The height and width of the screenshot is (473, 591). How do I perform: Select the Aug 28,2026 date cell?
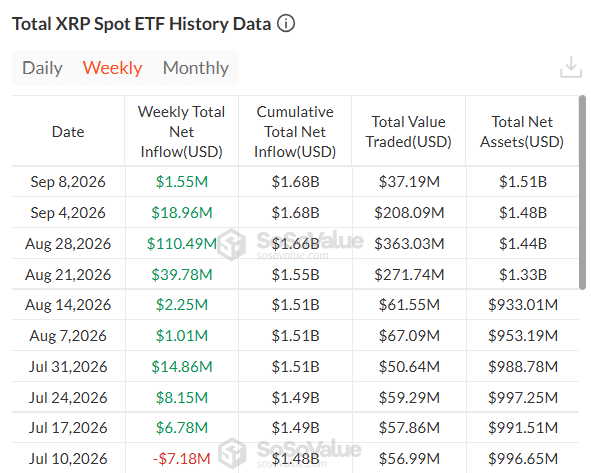[x=68, y=243]
